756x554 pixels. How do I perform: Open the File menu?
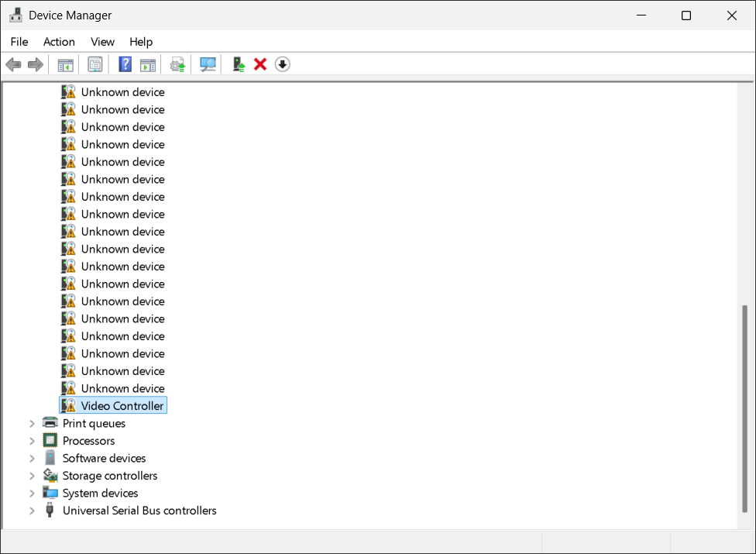pyautogui.click(x=19, y=42)
